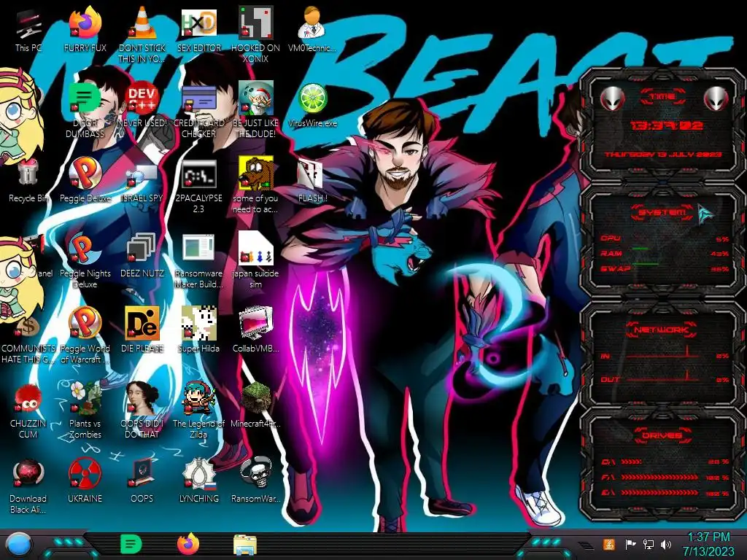Click the F:\ drive usage bar
The height and width of the screenshot is (560, 747).
[x=659, y=477]
